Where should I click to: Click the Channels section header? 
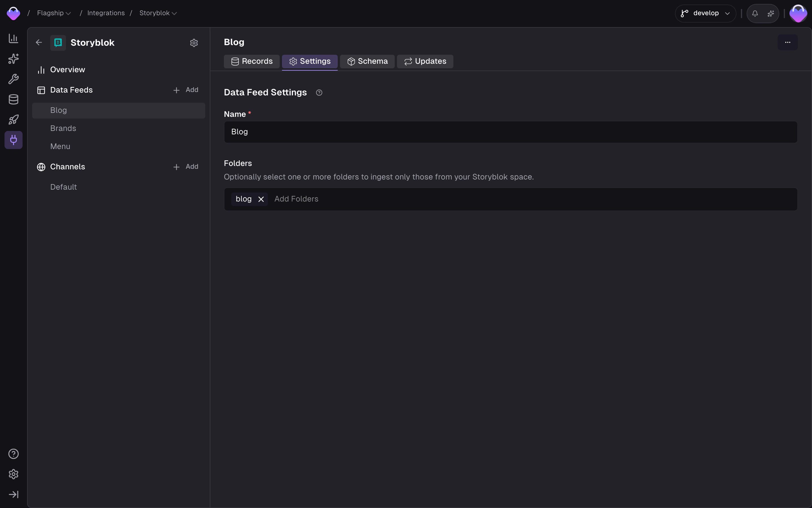(x=67, y=167)
